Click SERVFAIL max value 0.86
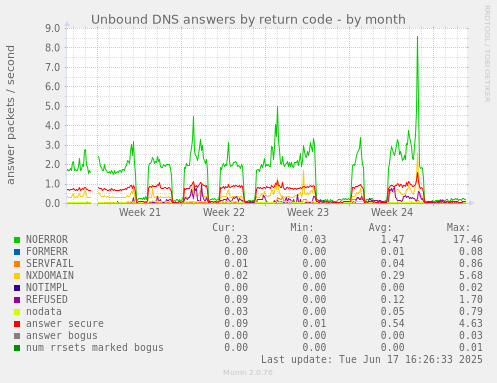Viewport: 497px width, 383px height. (x=471, y=263)
